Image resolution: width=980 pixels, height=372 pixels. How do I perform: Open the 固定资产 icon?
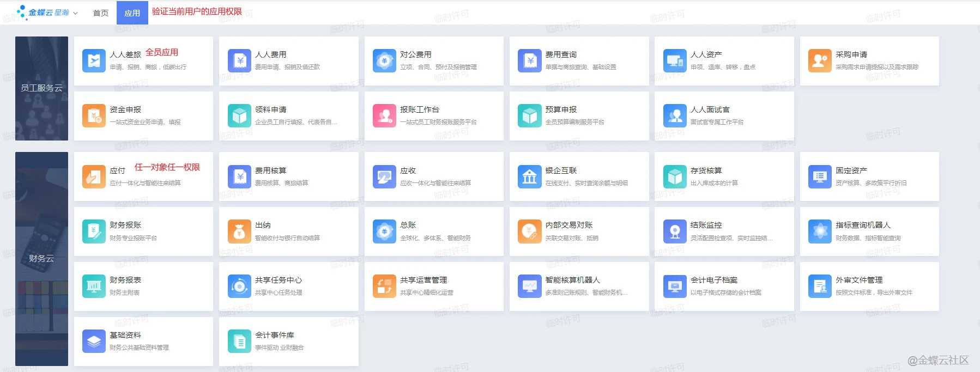point(820,176)
